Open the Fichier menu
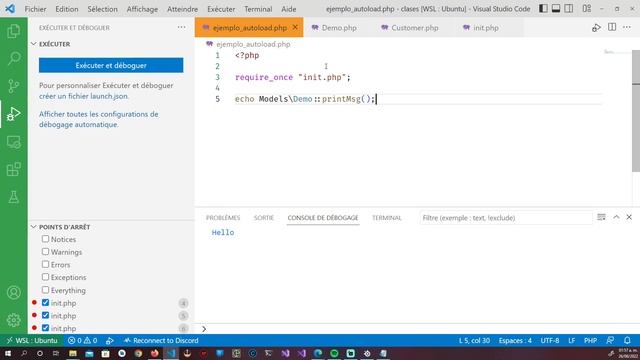Screen dimensions: 640x360 (36, 9)
